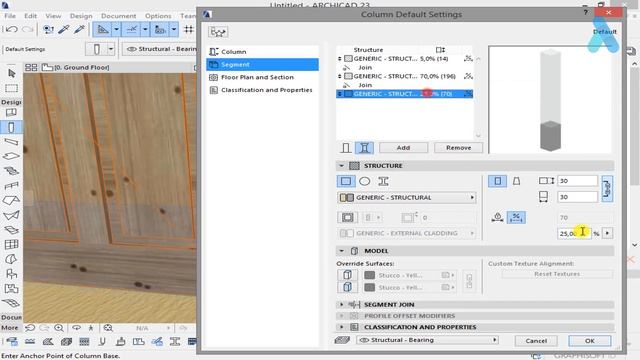Click the Add segment button

click(x=403, y=148)
